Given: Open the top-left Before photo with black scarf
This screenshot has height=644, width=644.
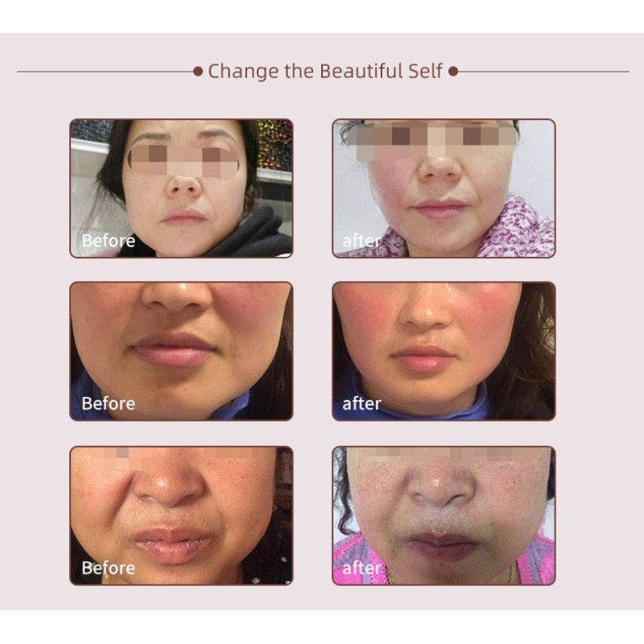Looking at the screenshot, I should click(x=181, y=188).
